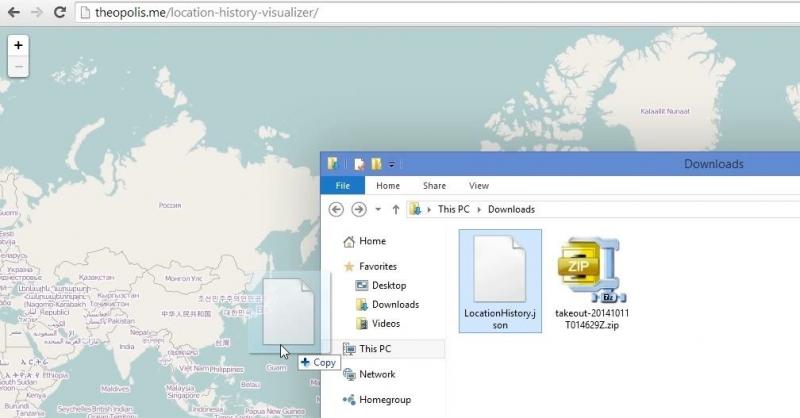Click the Kalaallit Nunaat label on map
Viewport: 800px width, 418px height.
665,111
